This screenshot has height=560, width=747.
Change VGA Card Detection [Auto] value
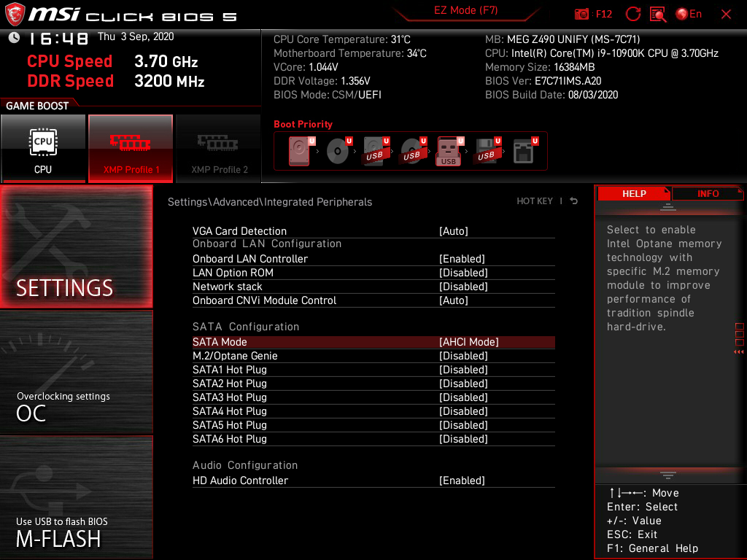454,231
